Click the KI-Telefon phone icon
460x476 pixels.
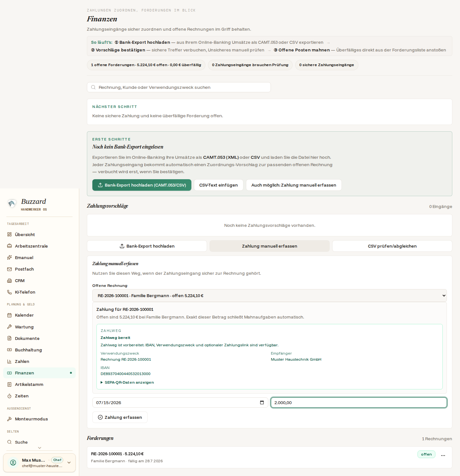(x=9, y=292)
